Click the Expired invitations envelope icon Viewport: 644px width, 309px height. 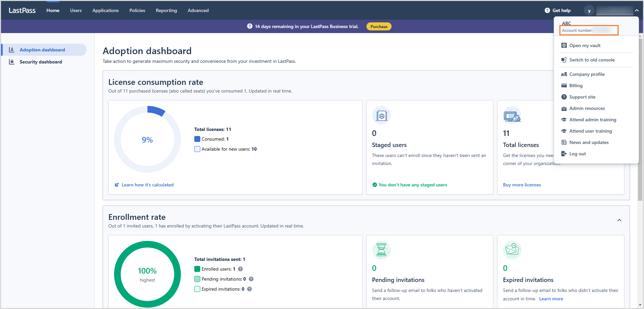[512, 250]
